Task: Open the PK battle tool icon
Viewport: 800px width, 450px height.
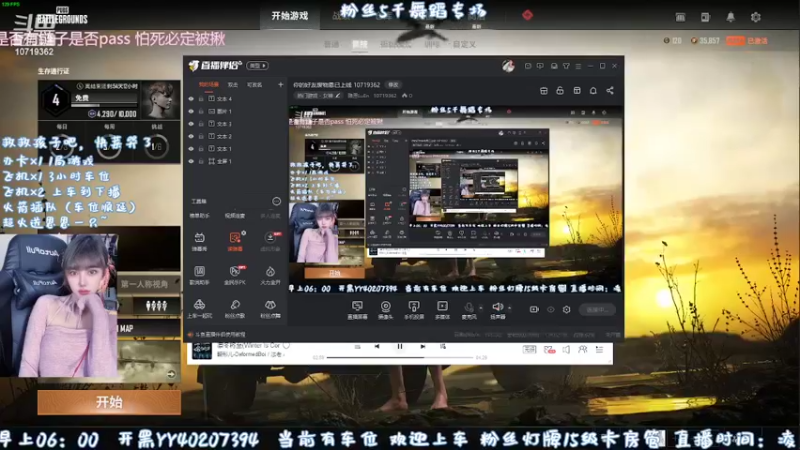Action: [x=235, y=275]
